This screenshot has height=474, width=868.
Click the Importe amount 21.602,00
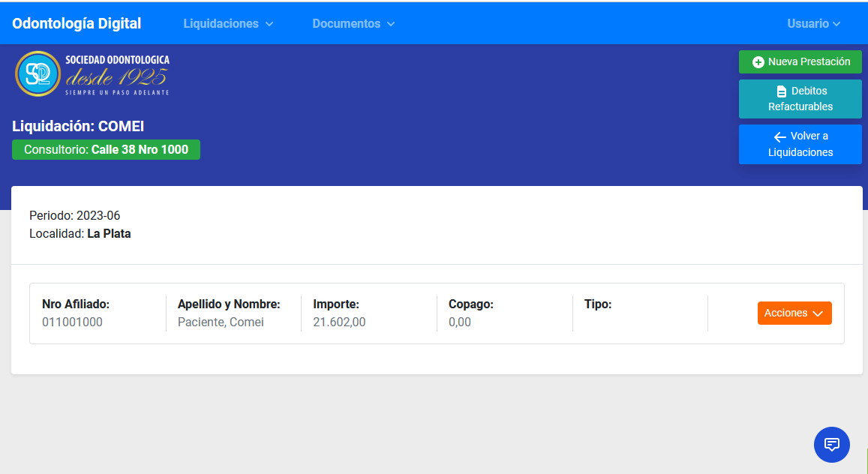click(x=339, y=322)
